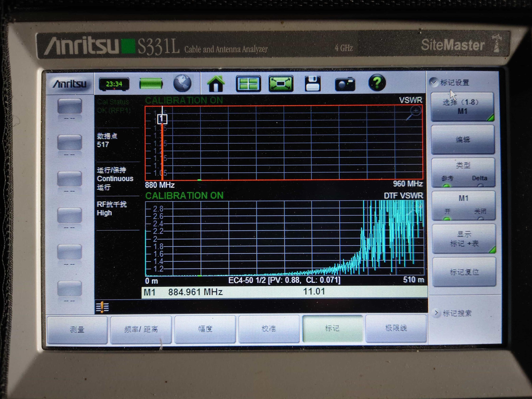Tap the battery status icon
The height and width of the screenshot is (399, 532).
[x=151, y=84]
